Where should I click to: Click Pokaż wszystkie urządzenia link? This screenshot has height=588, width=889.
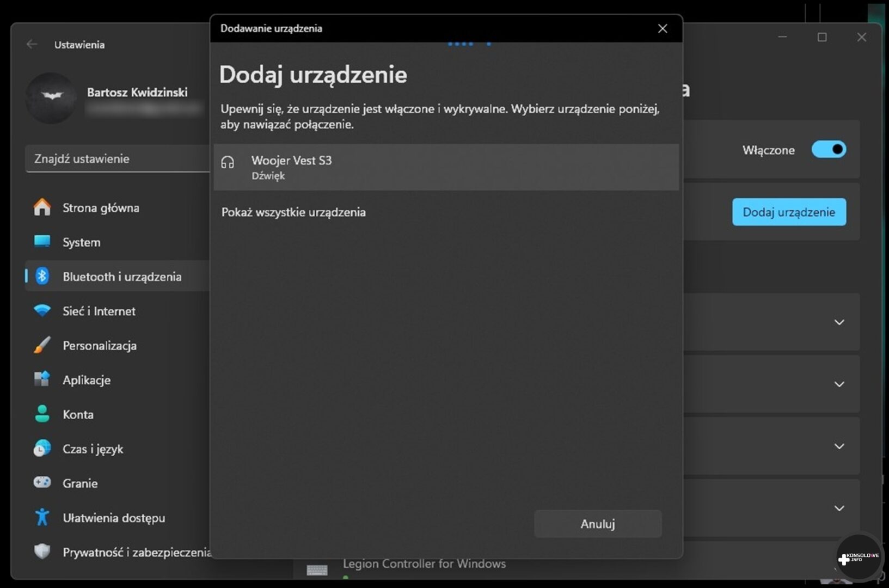pyautogui.click(x=293, y=212)
